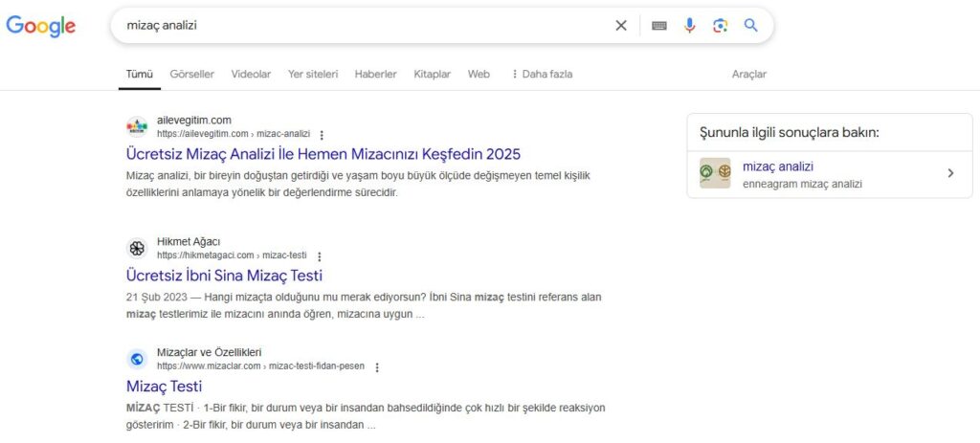Click the magnifying glass search icon
Screen dimensions: 980x443
750,26
